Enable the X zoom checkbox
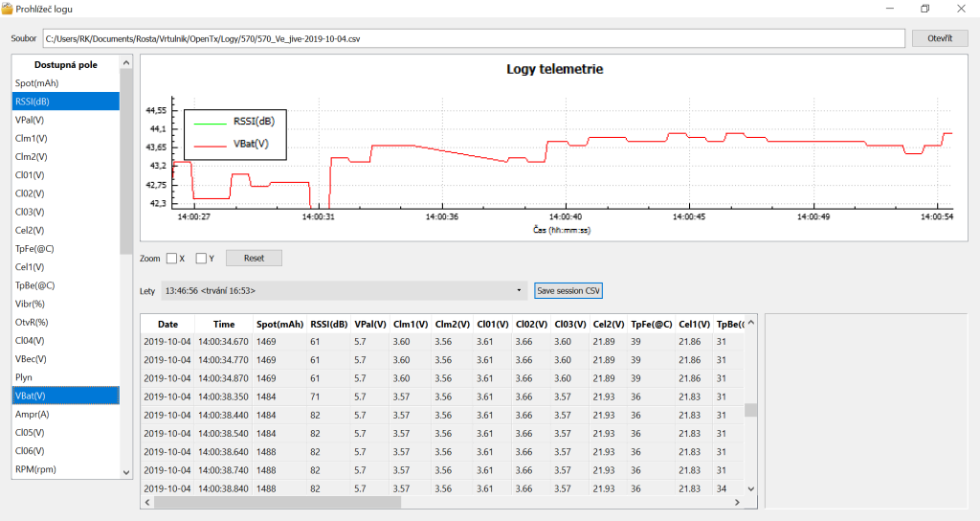This screenshot has height=521, width=980. click(171, 258)
